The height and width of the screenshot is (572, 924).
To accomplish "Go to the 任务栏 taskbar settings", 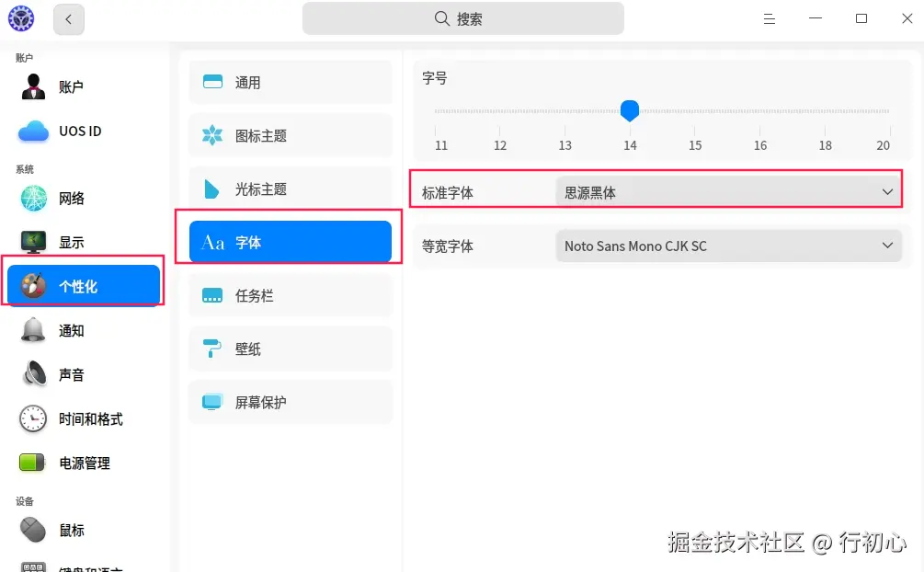I will tap(291, 295).
